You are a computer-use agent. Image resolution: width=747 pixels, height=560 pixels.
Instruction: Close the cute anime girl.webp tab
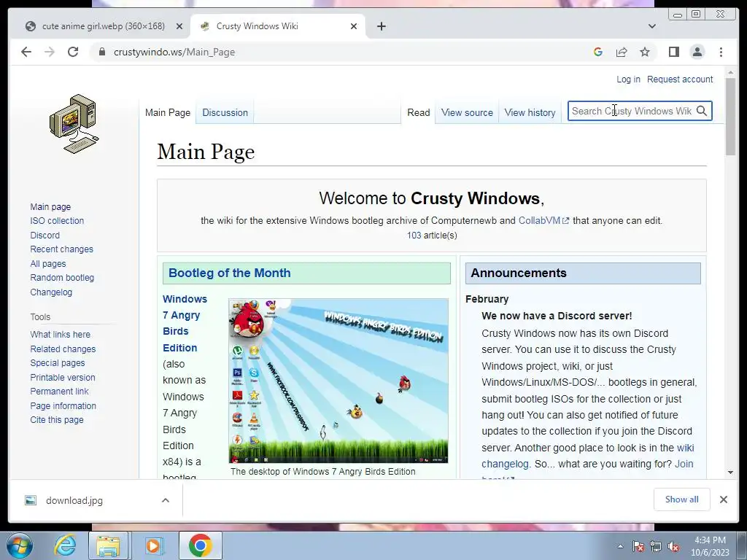point(179,26)
